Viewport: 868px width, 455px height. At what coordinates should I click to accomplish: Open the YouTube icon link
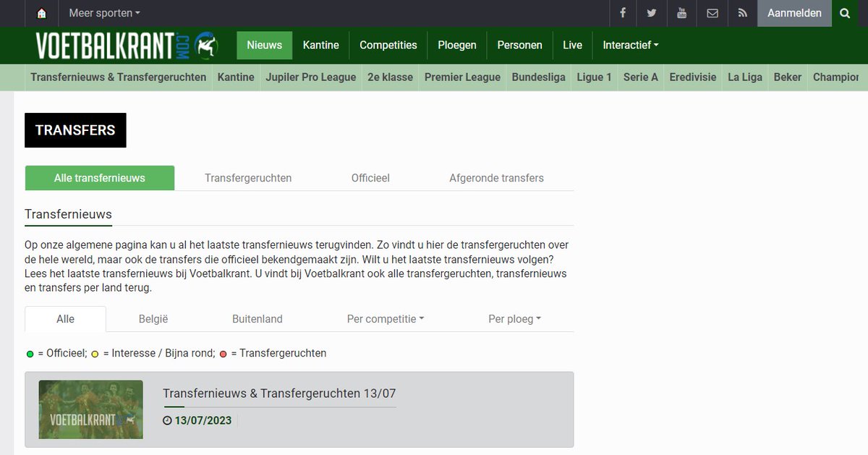681,13
